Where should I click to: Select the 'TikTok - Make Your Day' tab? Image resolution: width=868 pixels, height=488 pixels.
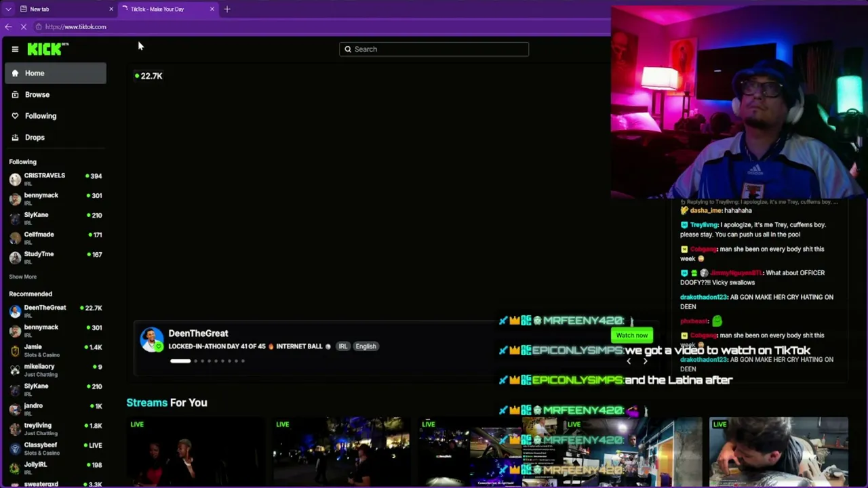click(x=167, y=9)
